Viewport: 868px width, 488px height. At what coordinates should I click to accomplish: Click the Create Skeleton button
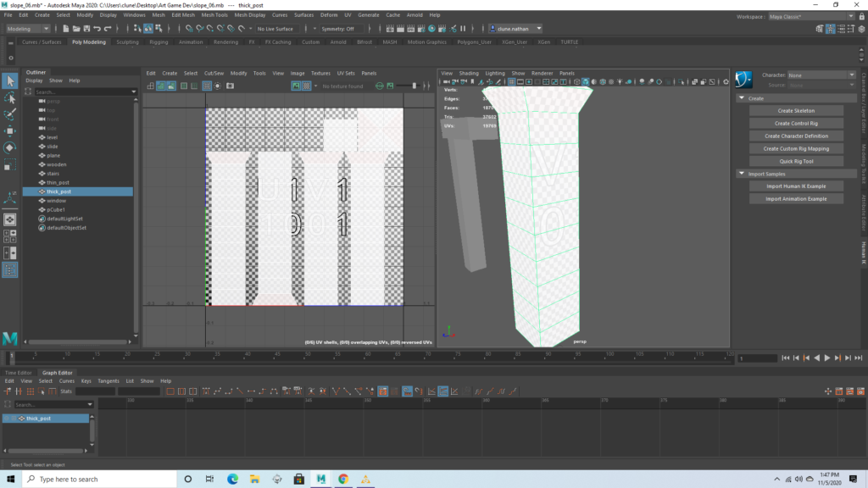point(796,111)
